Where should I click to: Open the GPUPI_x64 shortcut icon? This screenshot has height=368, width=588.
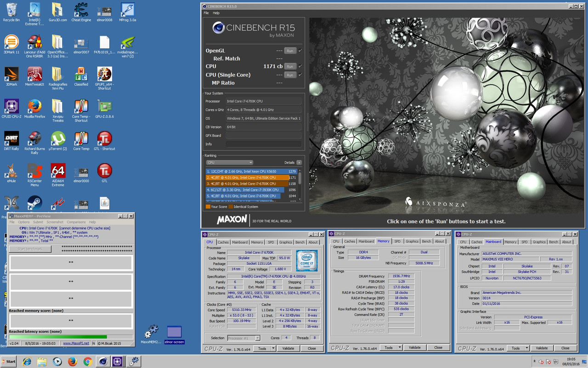(104, 78)
